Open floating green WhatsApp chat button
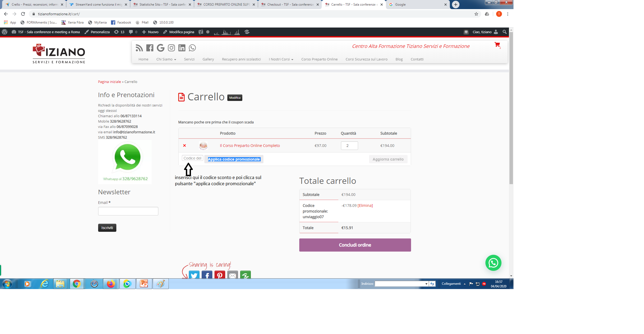Image resolution: width=644 pixels, height=334 pixels. click(493, 263)
